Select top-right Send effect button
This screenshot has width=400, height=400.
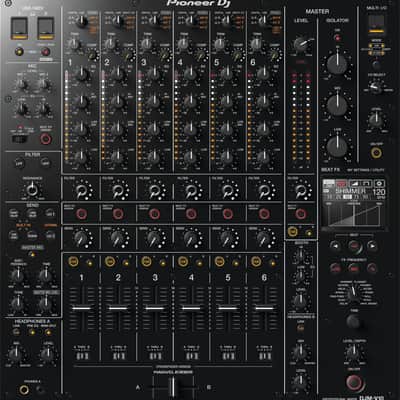(50, 213)
